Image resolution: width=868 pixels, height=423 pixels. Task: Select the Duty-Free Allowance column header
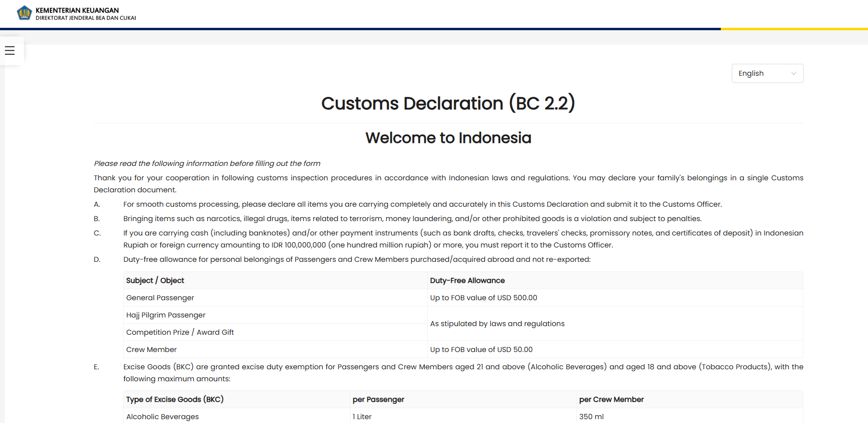click(615, 281)
